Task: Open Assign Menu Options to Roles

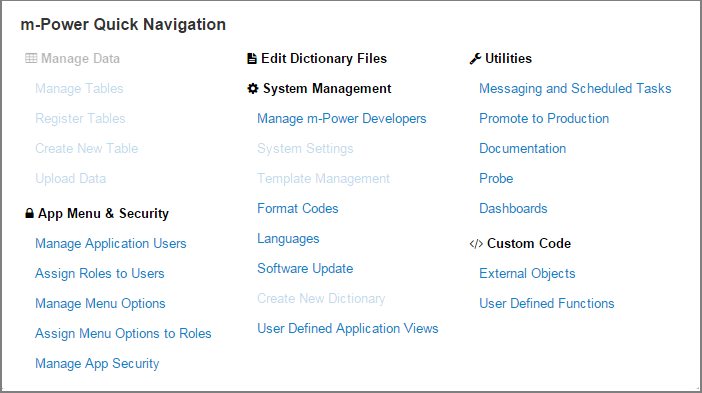Action: [123, 333]
